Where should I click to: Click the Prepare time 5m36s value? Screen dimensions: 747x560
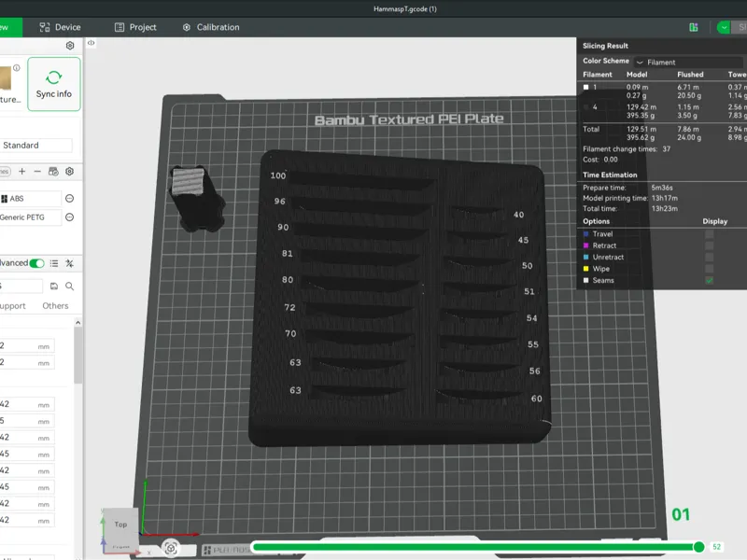pos(662,188)
